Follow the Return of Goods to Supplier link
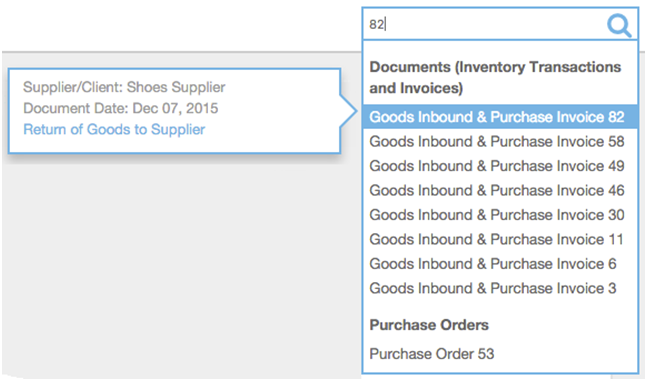647x381 pixels. click(114, 129)
